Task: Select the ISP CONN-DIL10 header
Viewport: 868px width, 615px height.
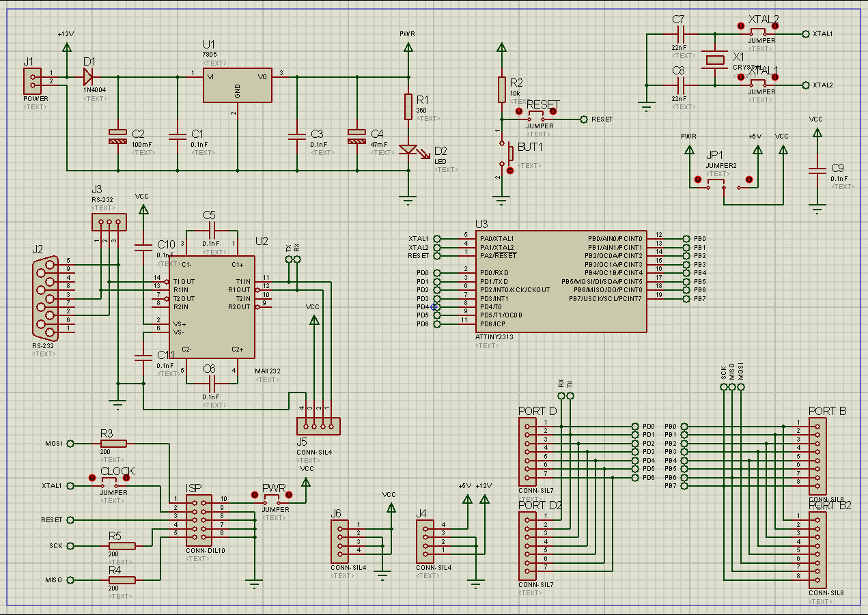Action: pyautogui.click(x=199, y=519)
